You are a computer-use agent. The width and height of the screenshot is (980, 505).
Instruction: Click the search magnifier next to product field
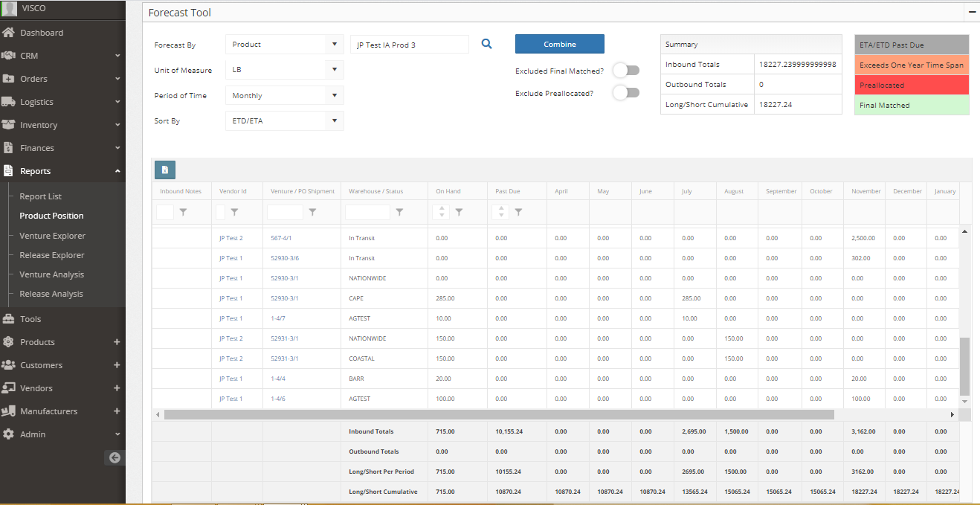tap(486, 44)
